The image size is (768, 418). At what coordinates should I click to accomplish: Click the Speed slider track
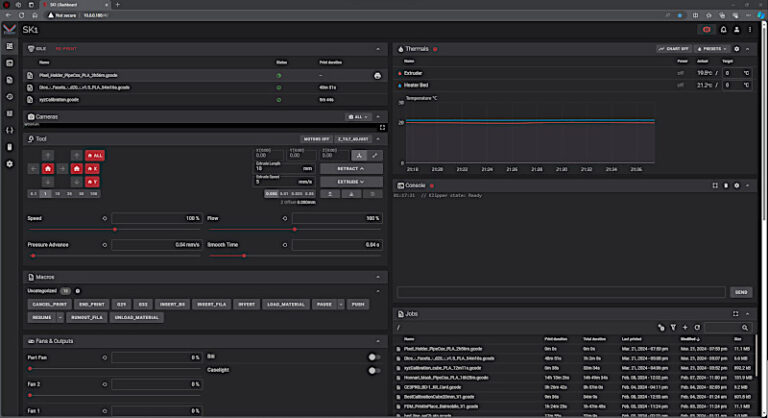pyautogui.click(x=114, y=229)
